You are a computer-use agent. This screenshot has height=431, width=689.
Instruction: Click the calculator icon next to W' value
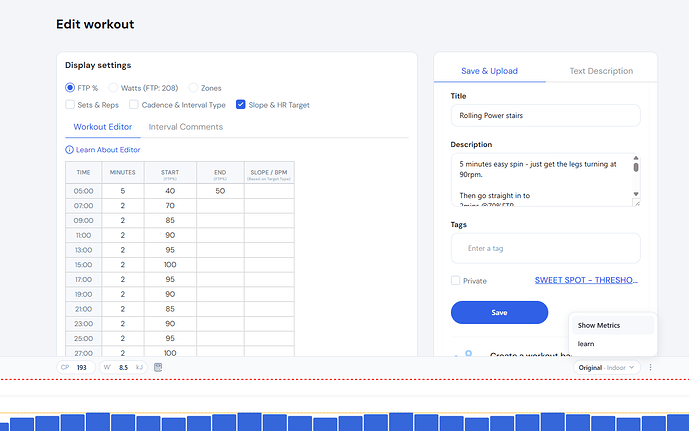coord(158,368)
